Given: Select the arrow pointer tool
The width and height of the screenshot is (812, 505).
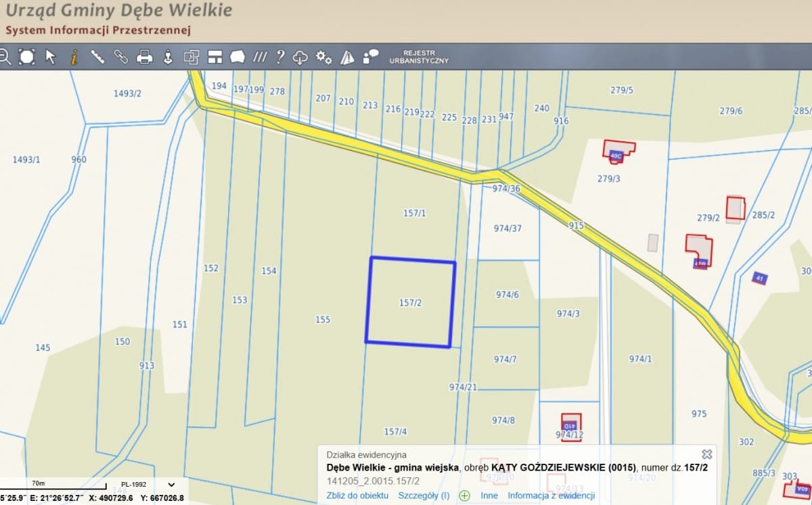Looking at the screenshot, I should (50, 57).
